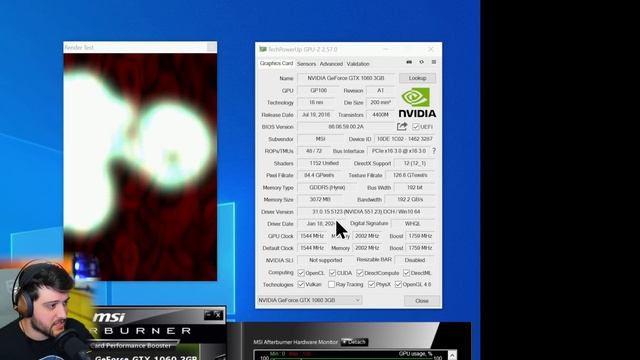Open the GPU selection dropdown in GPU-Z

[x=309, y=300]
